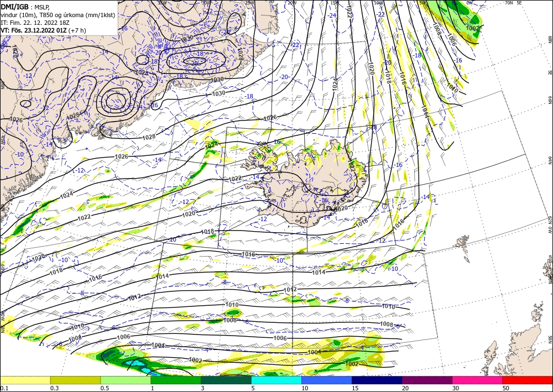Choose the navy 15–20 mm legend swatch
Image resolution: width=553 pixels, height=392 pixels.
[377, 380]
